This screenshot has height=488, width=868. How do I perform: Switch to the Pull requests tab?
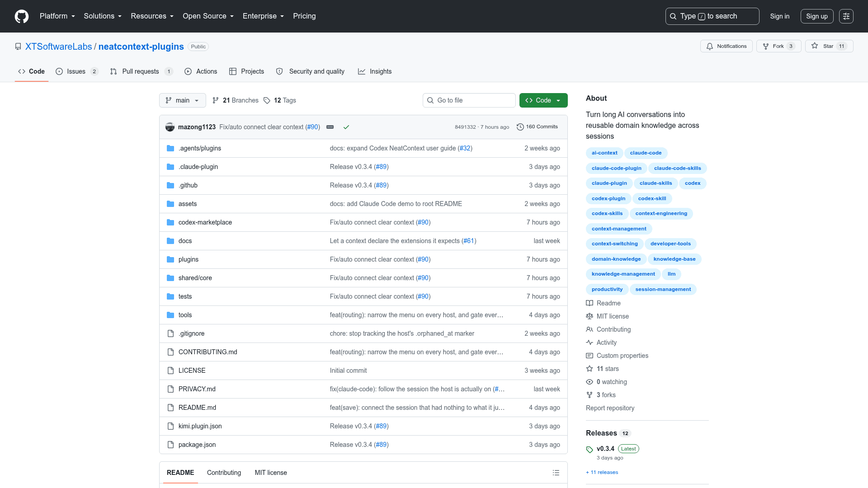(142, 71)
